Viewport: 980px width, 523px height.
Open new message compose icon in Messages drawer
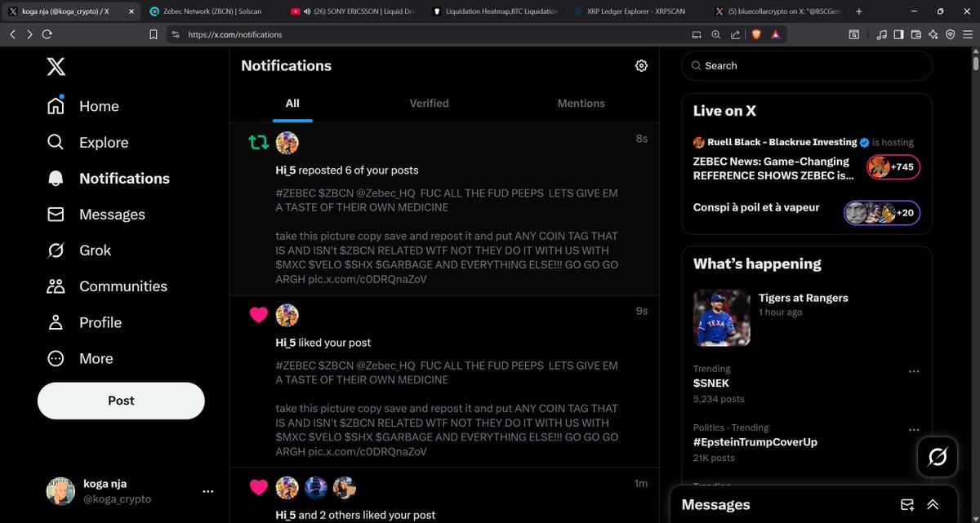point(906,504)
